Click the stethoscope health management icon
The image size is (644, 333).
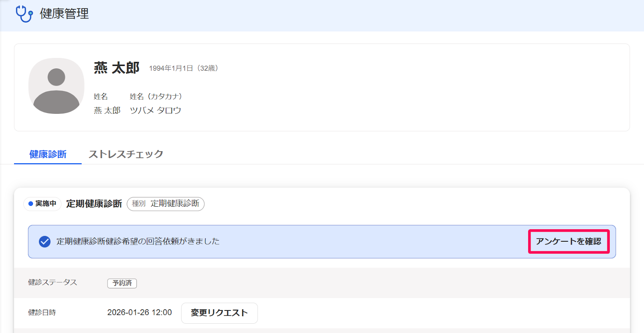24,14
